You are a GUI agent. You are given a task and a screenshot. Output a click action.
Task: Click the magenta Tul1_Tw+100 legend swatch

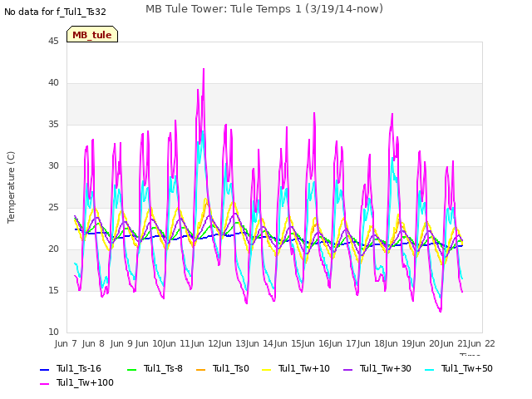(44, 384)
